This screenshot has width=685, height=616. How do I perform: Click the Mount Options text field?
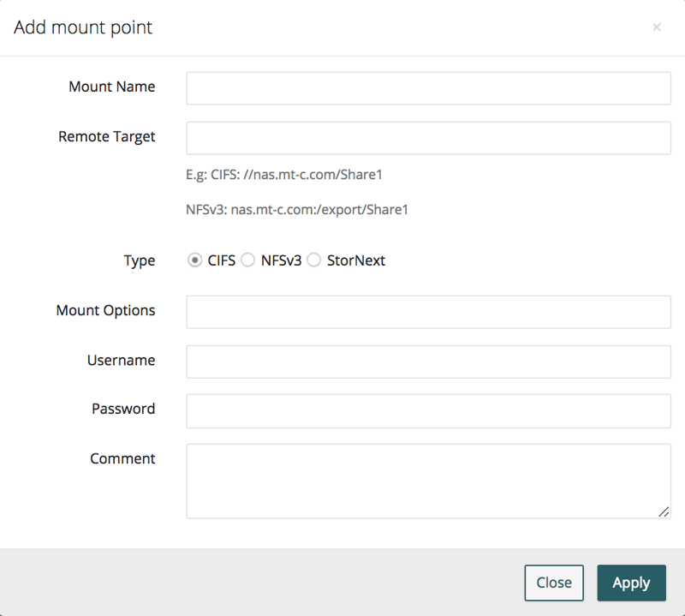pos(428,312)
